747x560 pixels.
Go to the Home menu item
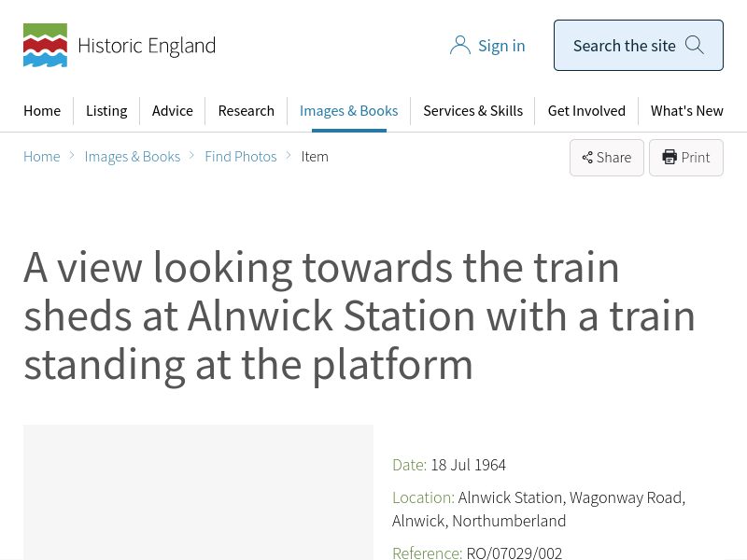tap(42, 110)
